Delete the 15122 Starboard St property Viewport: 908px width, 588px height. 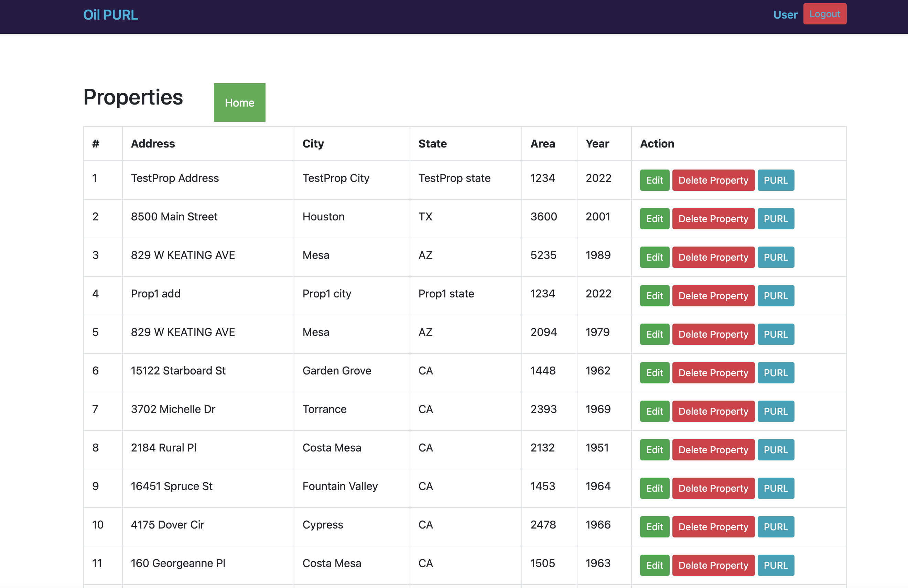pos(713,373)
